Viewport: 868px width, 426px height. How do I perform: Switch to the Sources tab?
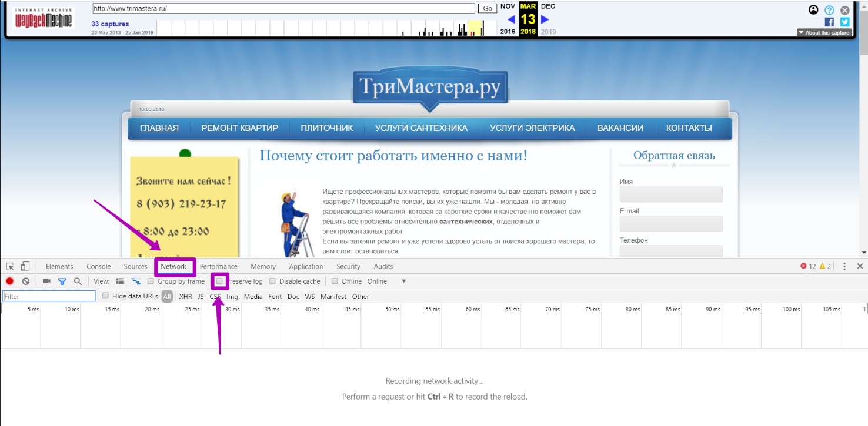(x=135, y=267)
